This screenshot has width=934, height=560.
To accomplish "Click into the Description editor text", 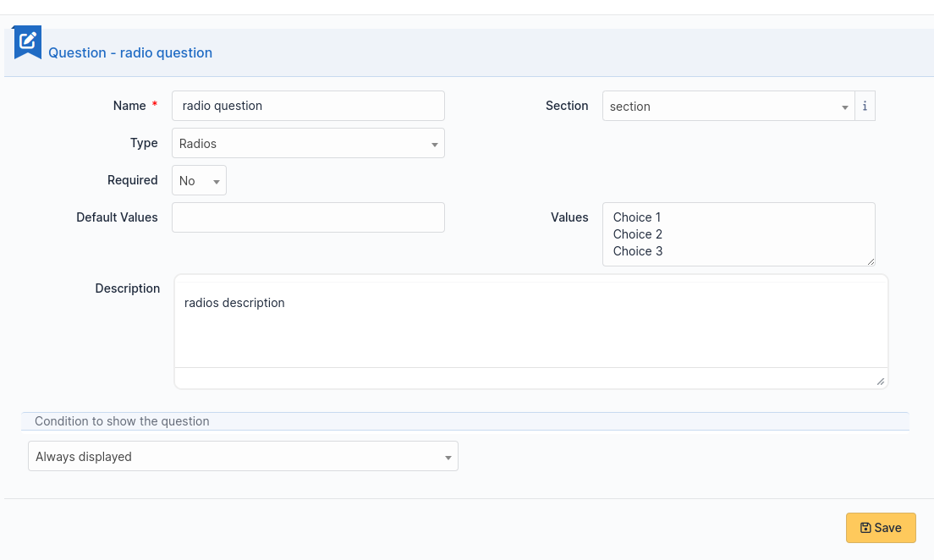I will click(x=530, y=321).
